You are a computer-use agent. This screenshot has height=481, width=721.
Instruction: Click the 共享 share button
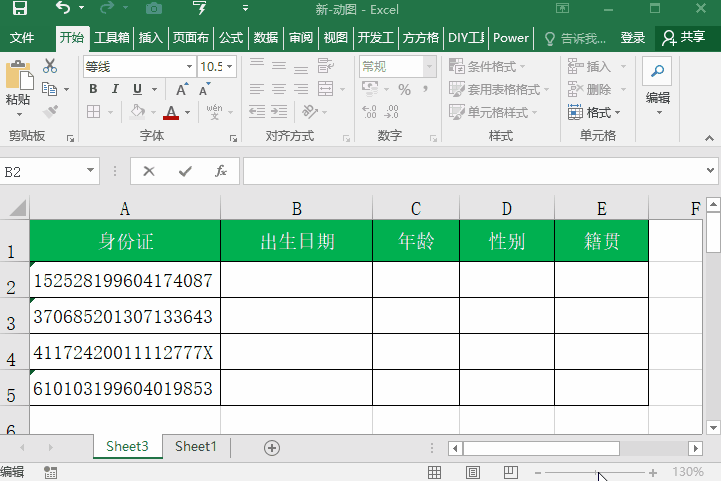[x=684, y=38]
